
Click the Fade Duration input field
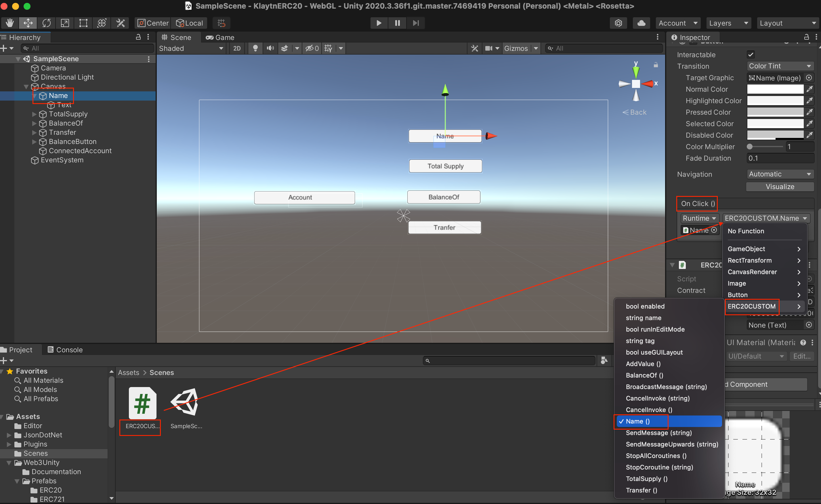[780, 158]
